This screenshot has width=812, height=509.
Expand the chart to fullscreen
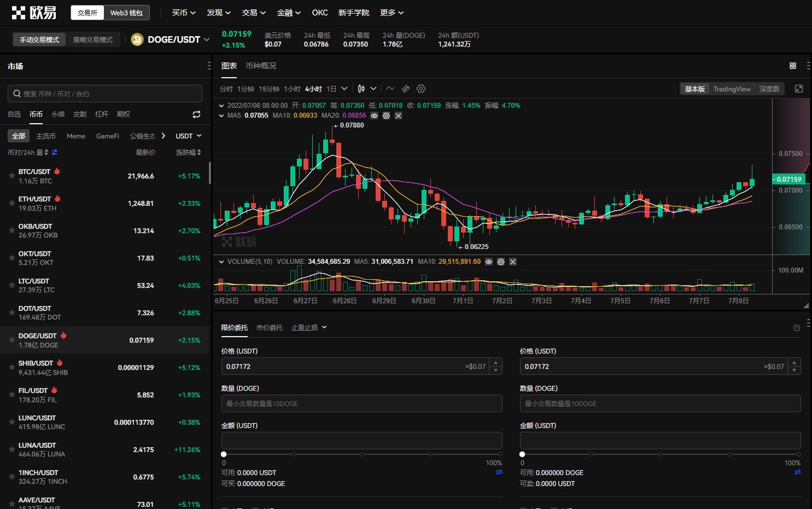tap(799, 89)
